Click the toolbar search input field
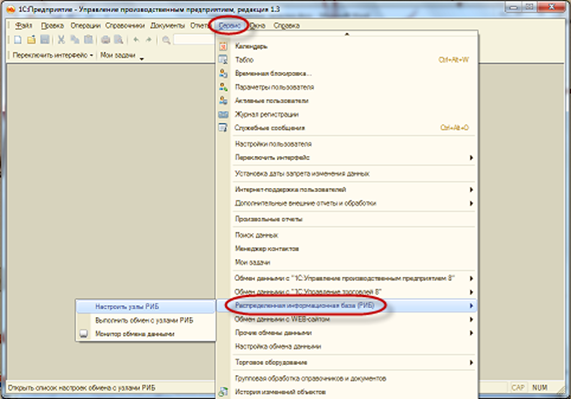 pyautogui.click(x=194, y=40)
